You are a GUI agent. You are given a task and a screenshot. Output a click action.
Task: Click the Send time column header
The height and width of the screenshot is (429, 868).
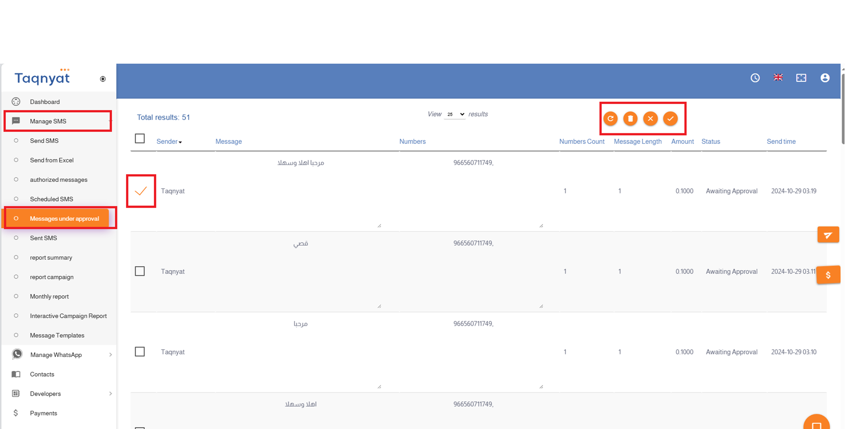pyautogui.click(x=781, y=142)
